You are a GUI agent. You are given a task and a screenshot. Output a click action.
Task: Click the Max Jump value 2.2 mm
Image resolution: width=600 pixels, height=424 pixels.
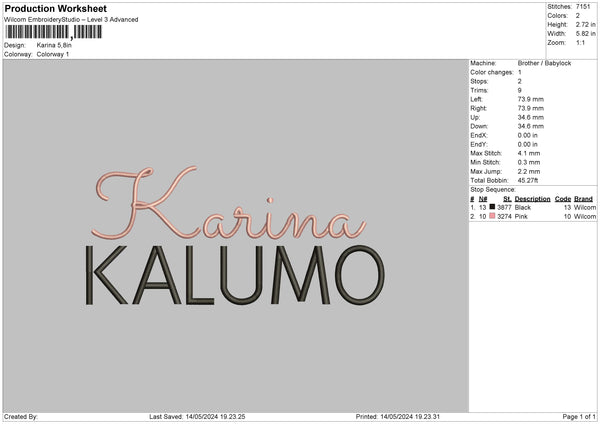pyautogui.click(x=529, y=171)
